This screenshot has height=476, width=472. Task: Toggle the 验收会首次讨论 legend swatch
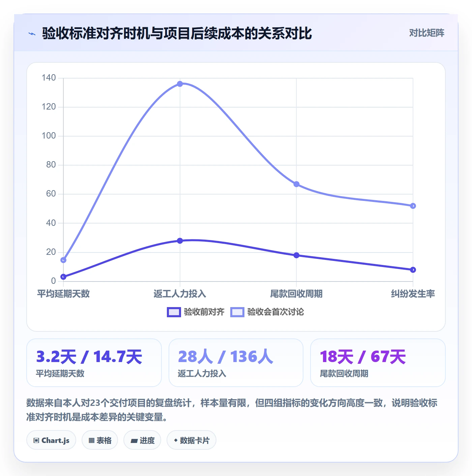click(237, 312)
